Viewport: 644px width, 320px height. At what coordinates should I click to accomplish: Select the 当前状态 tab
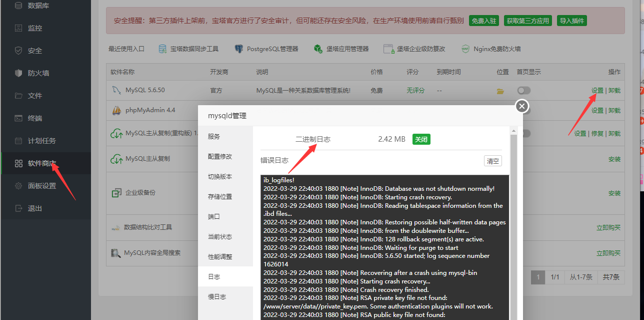click(x=225, y=236)
